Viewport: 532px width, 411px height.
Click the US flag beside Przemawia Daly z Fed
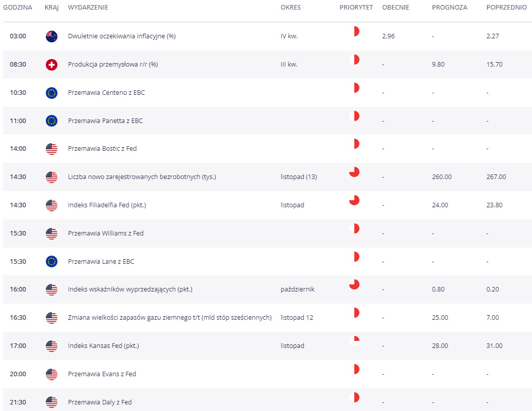tap(51, 402)
